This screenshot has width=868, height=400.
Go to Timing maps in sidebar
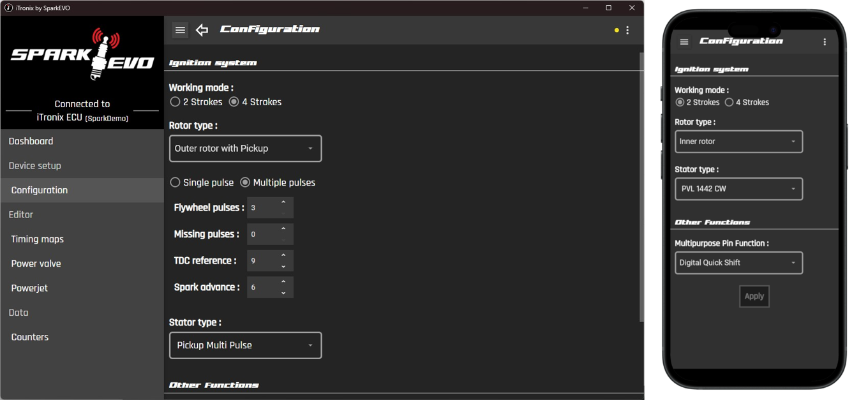(38, 239)
